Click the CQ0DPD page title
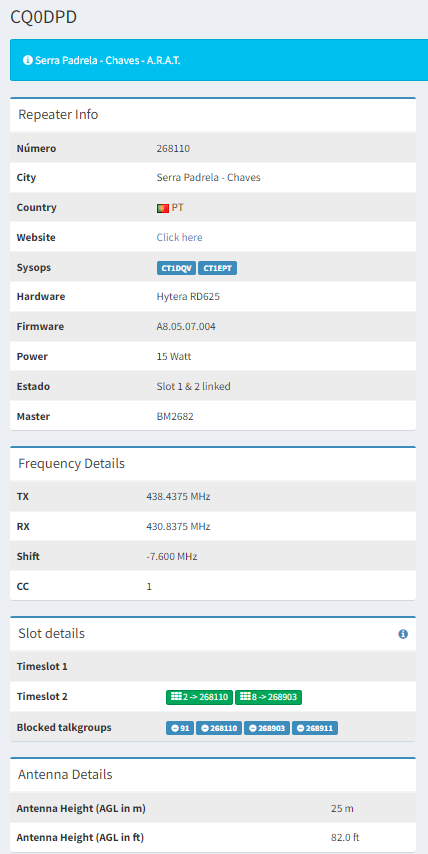Image resolution: width=428 pixels, height=854 pixels. coord(44,17)
